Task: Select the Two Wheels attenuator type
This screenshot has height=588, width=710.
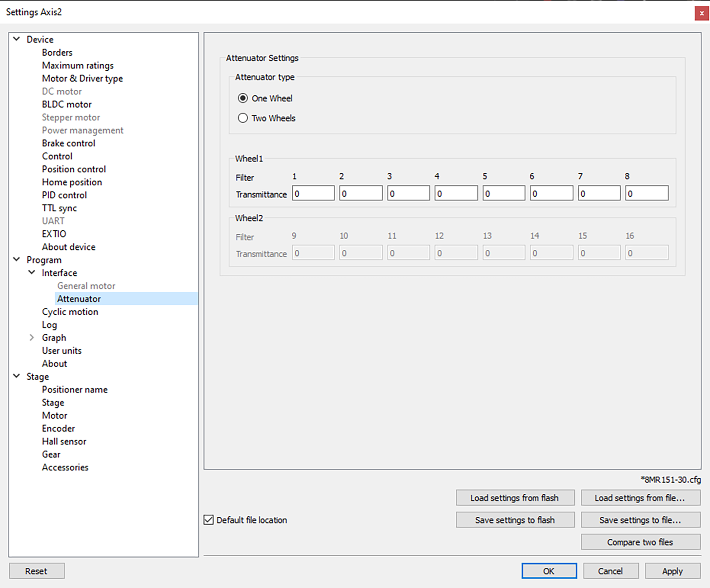Action: click(243, 118)
